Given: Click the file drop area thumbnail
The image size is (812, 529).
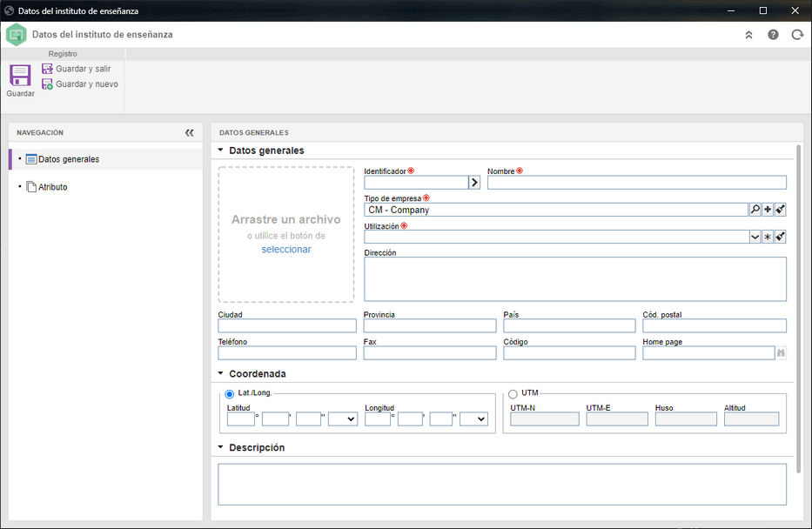Looking at the screenshot, I should 285,234.
